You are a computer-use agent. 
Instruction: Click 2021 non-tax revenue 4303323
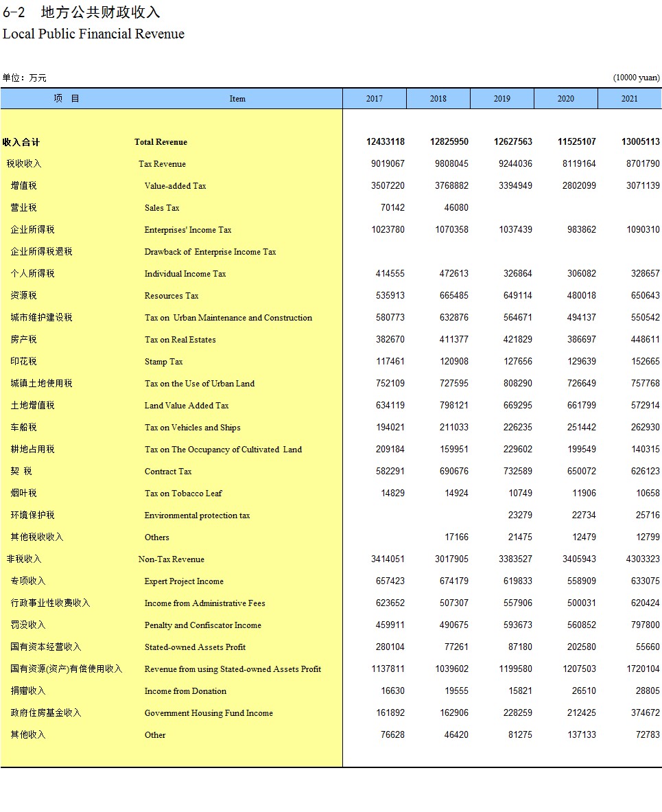pos(643,559)
